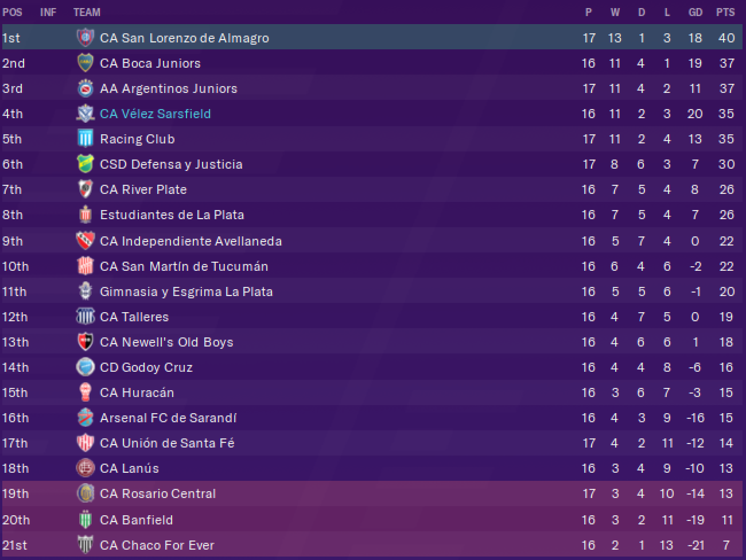
Task: Sort standings by TEAM column header
Action: 87,12
